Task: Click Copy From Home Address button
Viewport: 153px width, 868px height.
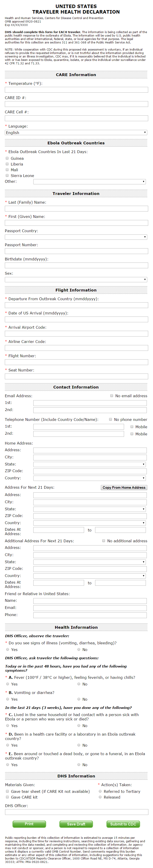Action: (124, 487)
